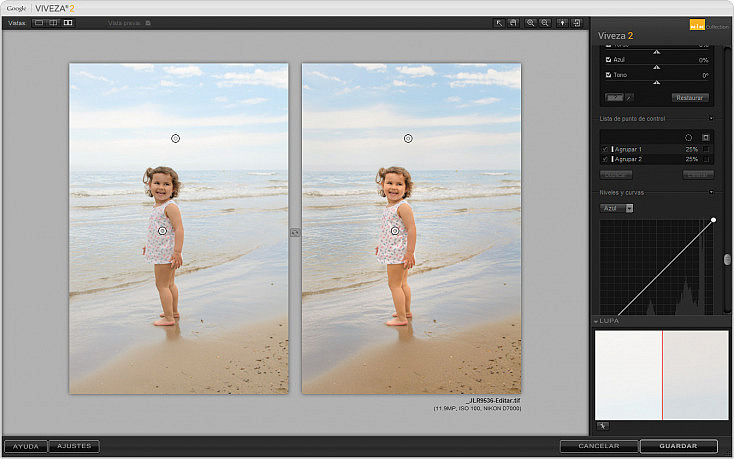Uncheck the Tono slider checkbox

[x=608, y=74]
